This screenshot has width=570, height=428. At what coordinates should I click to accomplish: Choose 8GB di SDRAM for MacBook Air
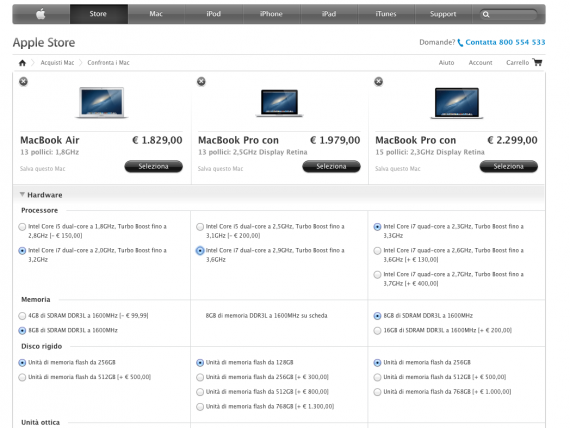pos(22,331)
